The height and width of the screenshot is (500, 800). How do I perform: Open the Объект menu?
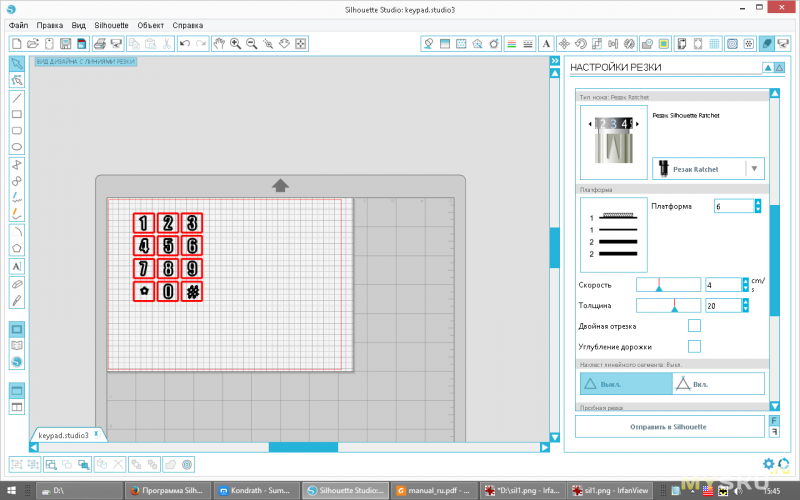click(150, 24)
